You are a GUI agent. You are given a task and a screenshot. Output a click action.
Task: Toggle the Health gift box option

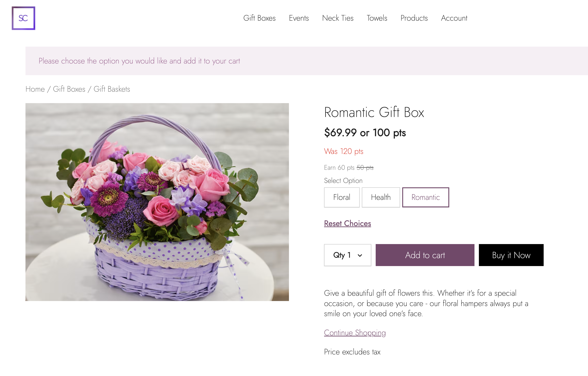click(x=380, y=197)
